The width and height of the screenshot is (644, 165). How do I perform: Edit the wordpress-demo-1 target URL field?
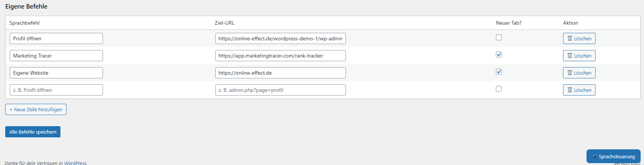coord(280,38)
